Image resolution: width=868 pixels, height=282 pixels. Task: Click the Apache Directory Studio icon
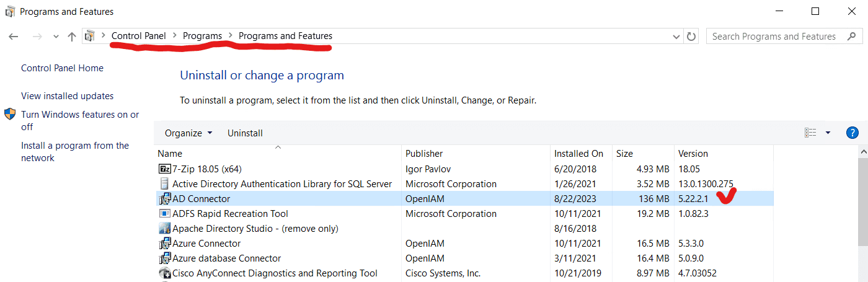tap(164, 229)
